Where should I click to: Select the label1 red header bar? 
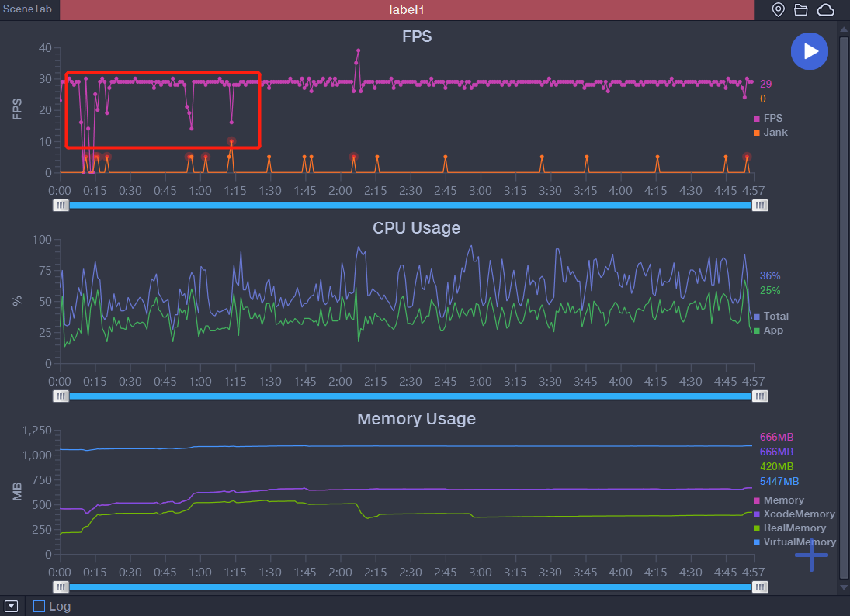coord(407,10)
